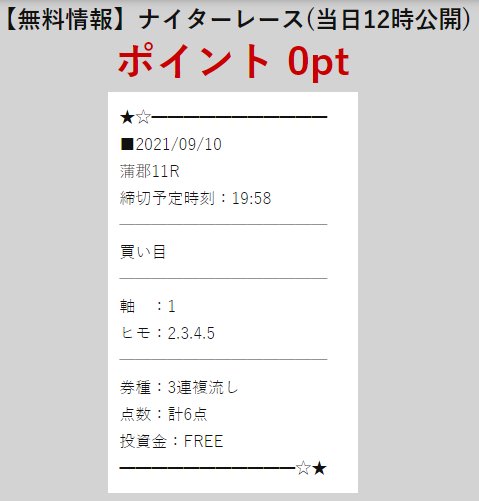Screen dimensions: 479x501
Task: Click the 0pt point value
Action: (x=319, y=63)
